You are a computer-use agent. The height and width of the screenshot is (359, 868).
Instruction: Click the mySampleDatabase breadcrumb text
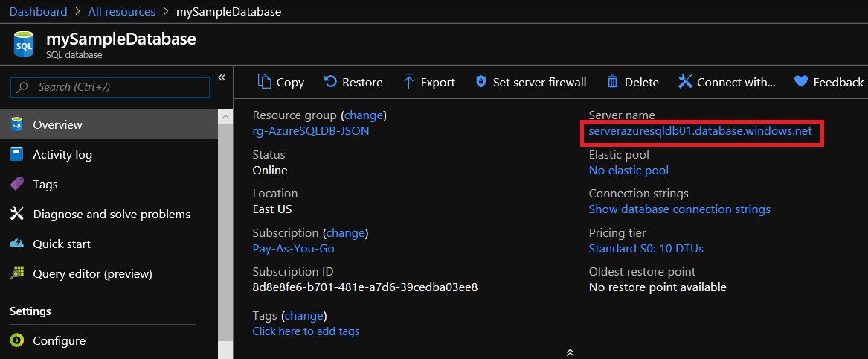228,12
